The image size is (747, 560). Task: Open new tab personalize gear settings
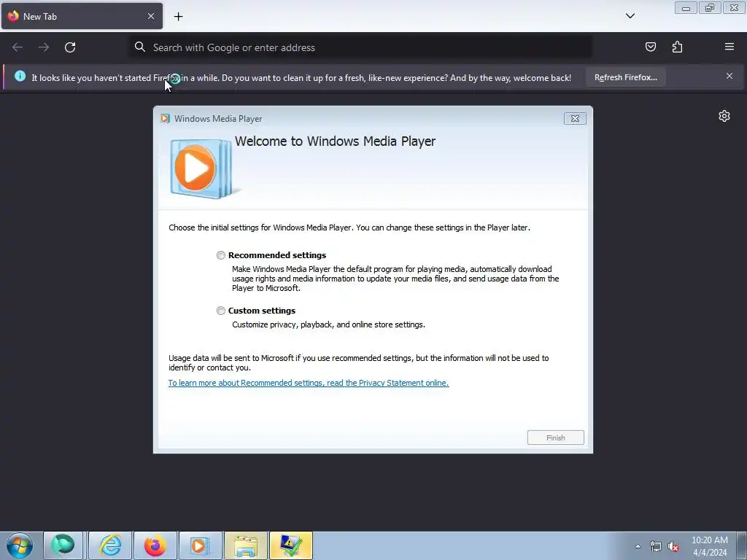(724, 116)
